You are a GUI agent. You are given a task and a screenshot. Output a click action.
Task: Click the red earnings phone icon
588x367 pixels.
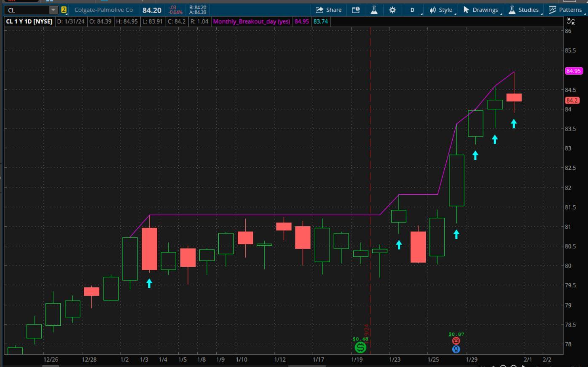coord(456,341)
